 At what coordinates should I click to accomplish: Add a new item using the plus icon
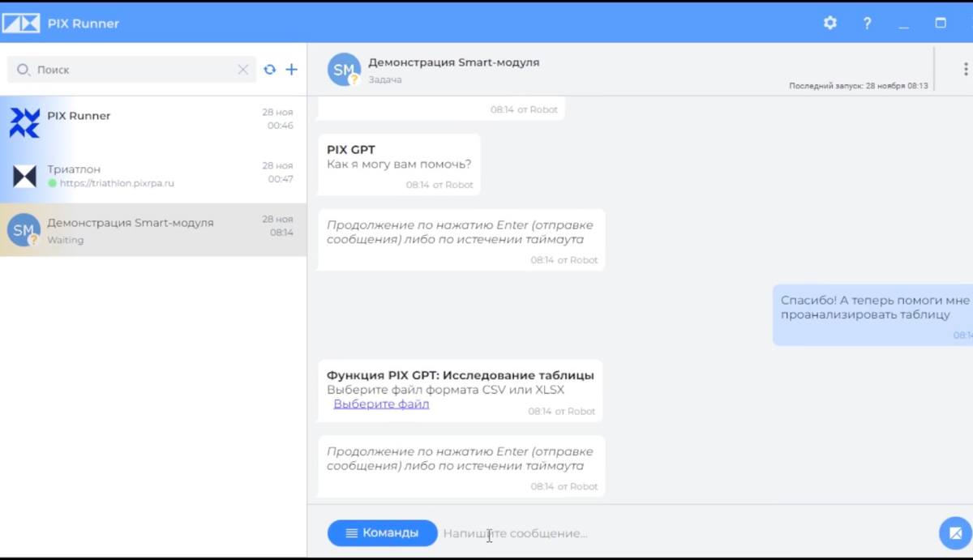click(x=292, y=70)
